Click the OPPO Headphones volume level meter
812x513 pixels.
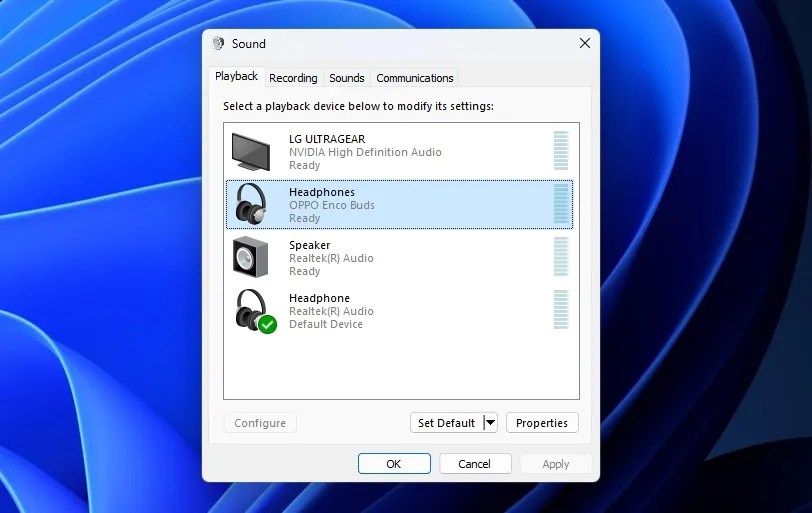(561, 204)
